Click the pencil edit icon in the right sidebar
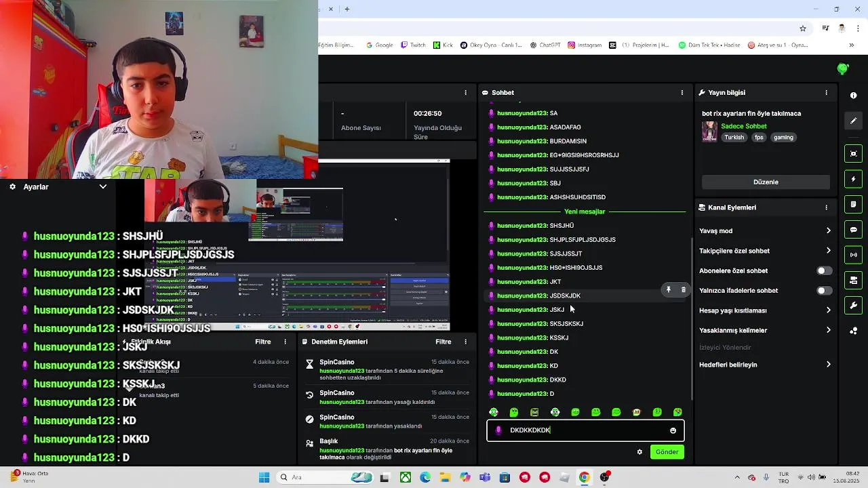The width and height of the screenshot is (868, 488). coord(853,121)
